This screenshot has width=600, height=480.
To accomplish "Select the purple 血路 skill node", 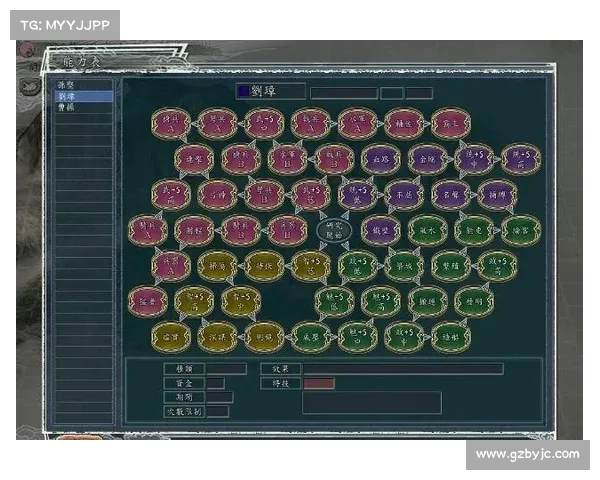I will (381, 159).
